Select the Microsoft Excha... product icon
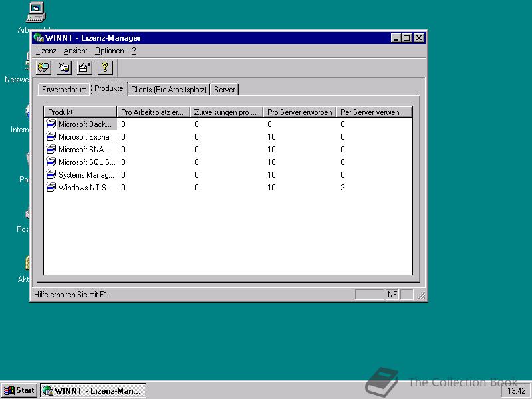532x399 pixels. pyautogui.click(x=51, y=137)
